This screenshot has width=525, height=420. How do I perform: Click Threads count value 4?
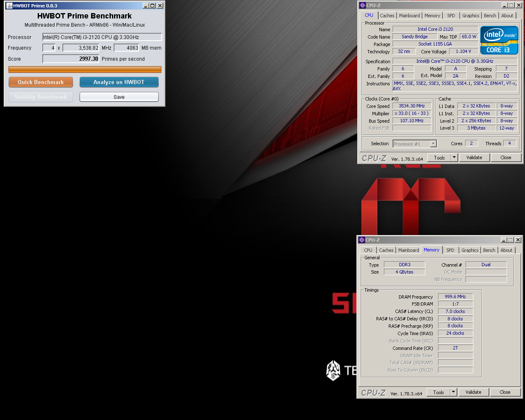click(x=509, y=143)
